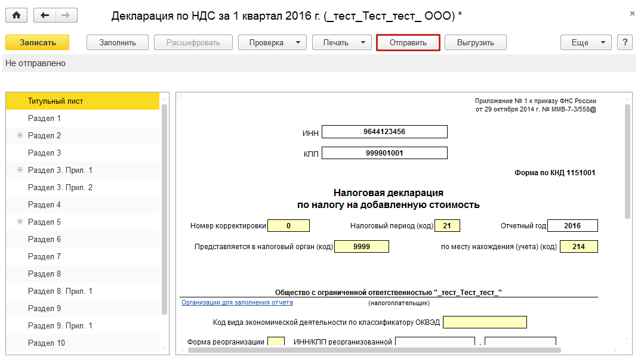Open the Организации для заполнения отчета link
This screenshot has width=644, height=360.
point(237,302)
